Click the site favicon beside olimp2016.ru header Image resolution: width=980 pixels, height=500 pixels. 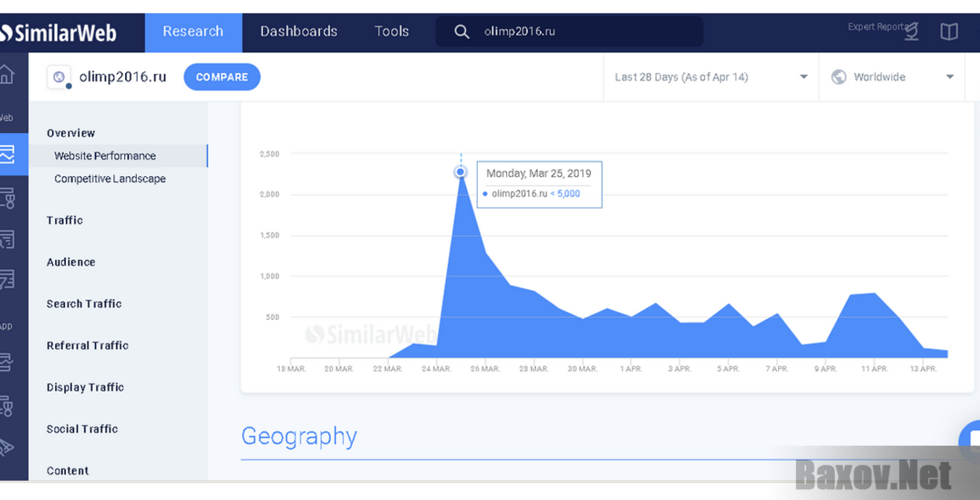tap(58, 77)
